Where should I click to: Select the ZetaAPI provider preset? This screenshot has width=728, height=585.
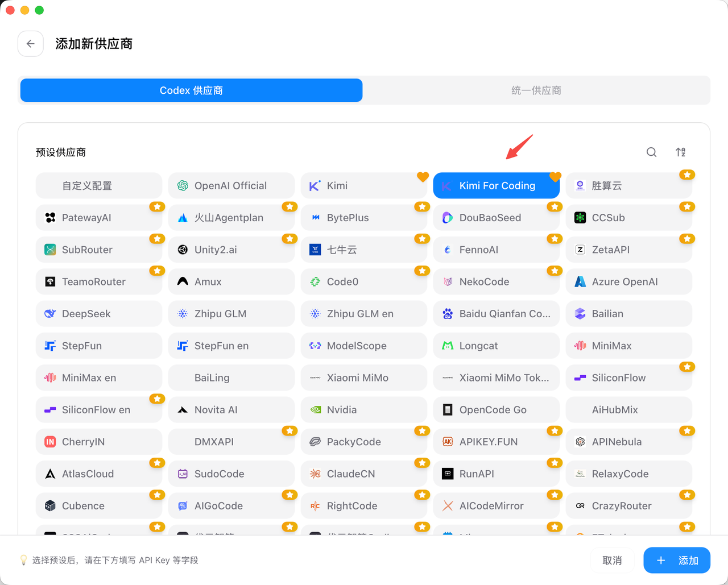629,250
